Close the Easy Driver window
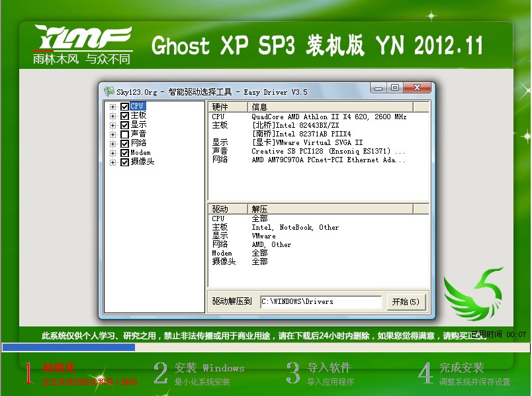Image resolution: width=532 pixels, height=396 pixels. pyautogui.click(x=418, y=87)
